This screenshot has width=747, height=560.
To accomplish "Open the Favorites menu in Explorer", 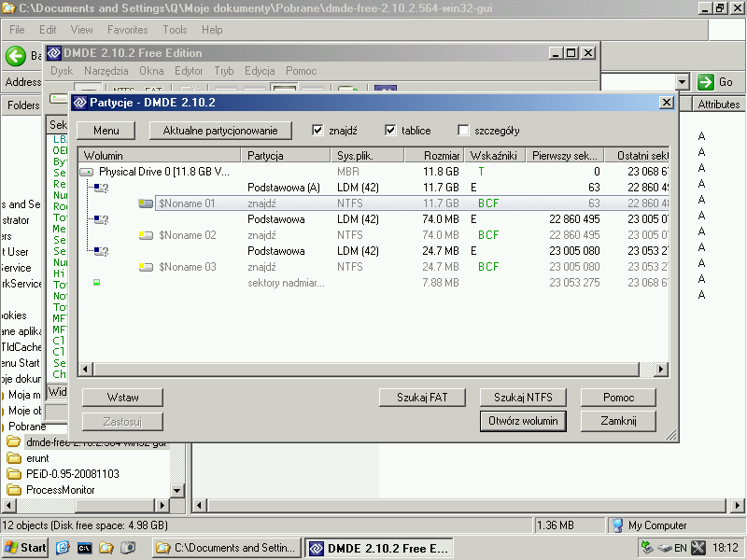I will pos(128,30).
